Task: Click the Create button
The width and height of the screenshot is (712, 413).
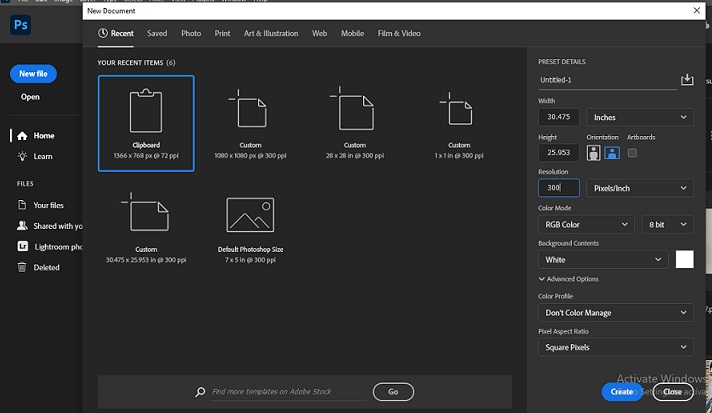Action: [x=622, y=392]
